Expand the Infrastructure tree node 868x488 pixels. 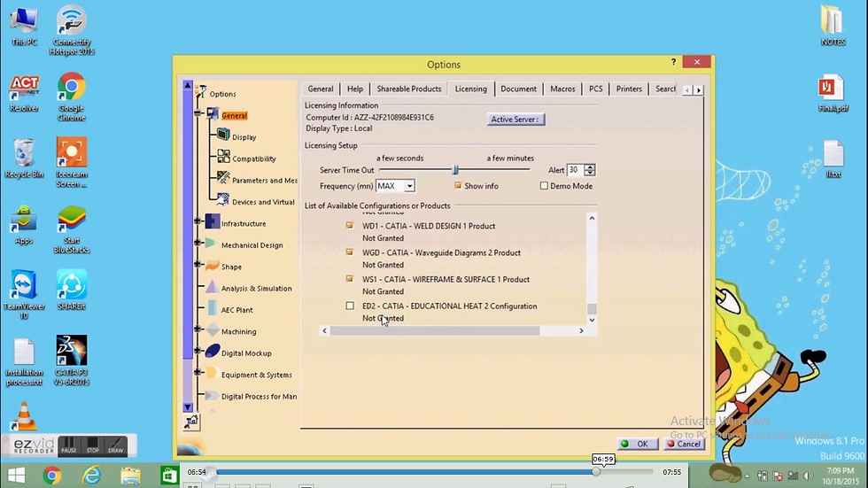[x=198, y=221]
